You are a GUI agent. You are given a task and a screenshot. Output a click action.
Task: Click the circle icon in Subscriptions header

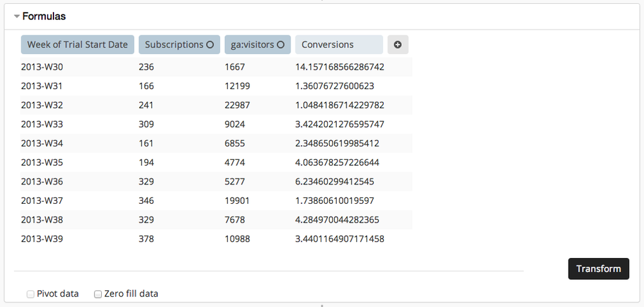click(209, 45)
